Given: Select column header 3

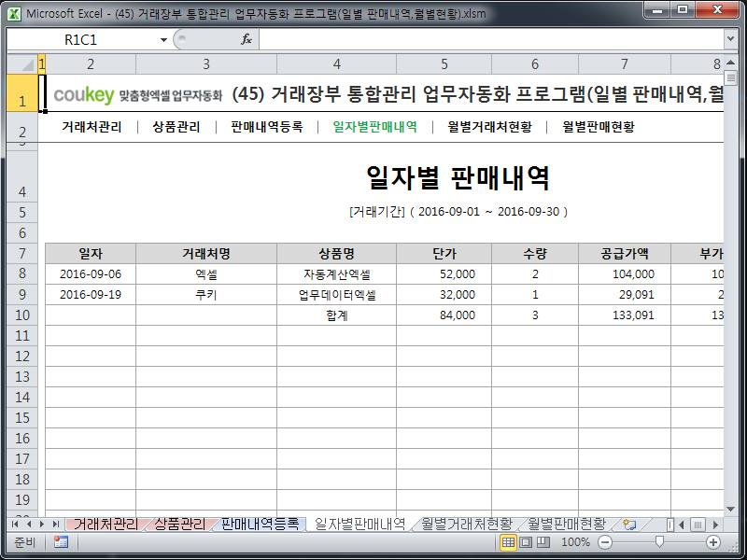Looking at the screenshot, I should pos(206,63).
